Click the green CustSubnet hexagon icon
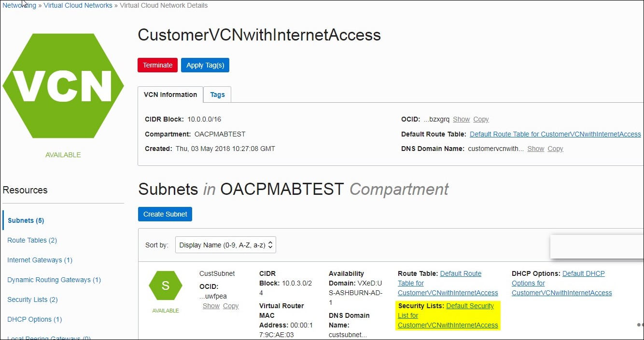The width and height of the screenshot is (644, 340). point(165,286)
